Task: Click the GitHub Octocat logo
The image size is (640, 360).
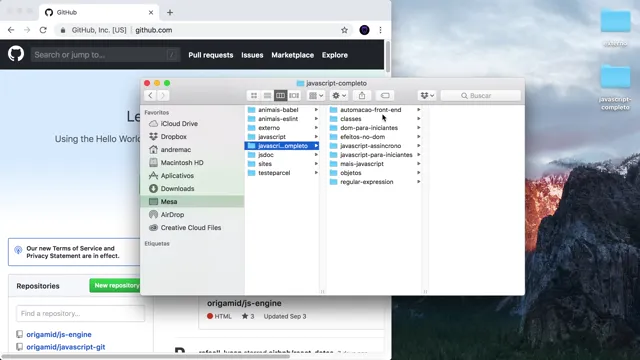Action: click(x=16, y=54)
